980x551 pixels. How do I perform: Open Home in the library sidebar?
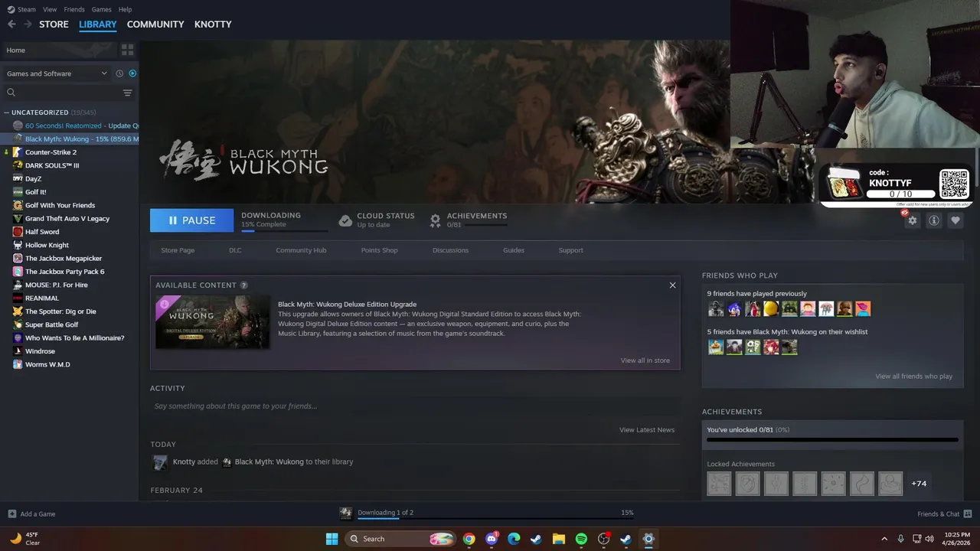pos(60,50)
